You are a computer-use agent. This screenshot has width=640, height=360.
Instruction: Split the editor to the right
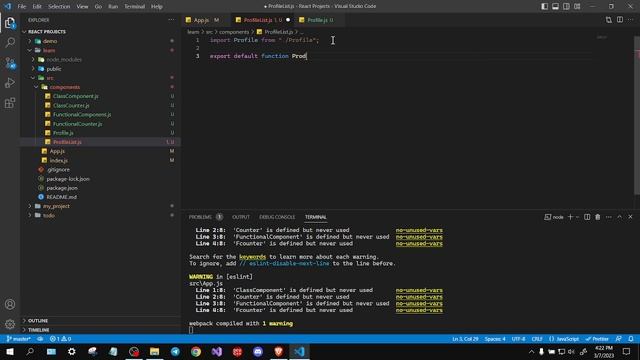pyautogui.click(x=620, y=20)
